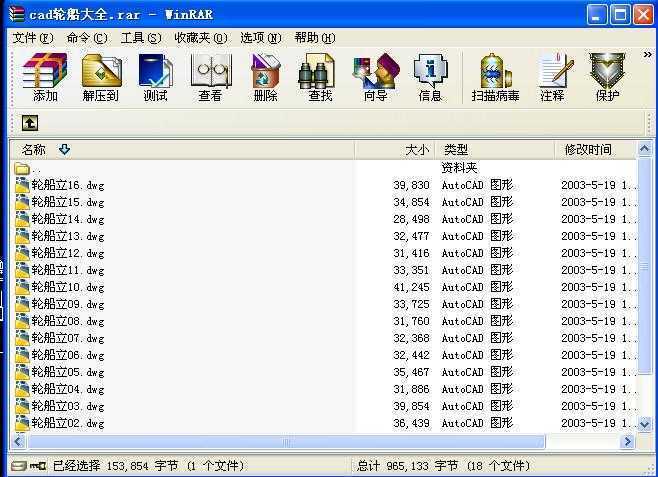Click the 添加 (Add) toolbar icon
Image resolution: width=658 pixels, height=477 pixels.
click(45, 78)
